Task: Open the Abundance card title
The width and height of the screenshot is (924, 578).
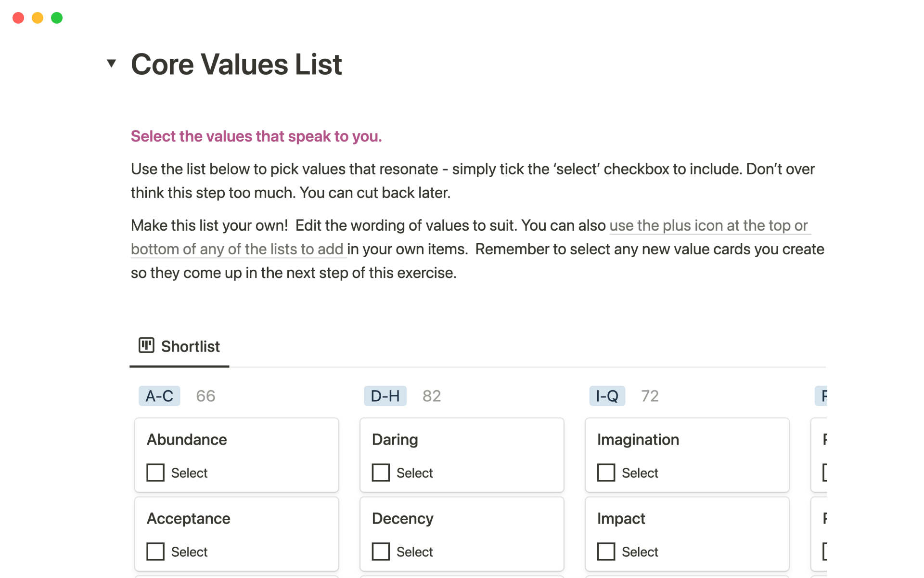Action: click(187, 439)
